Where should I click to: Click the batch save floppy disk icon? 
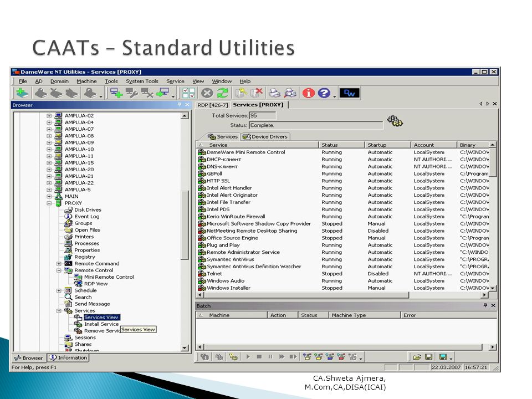coord(428,357)
